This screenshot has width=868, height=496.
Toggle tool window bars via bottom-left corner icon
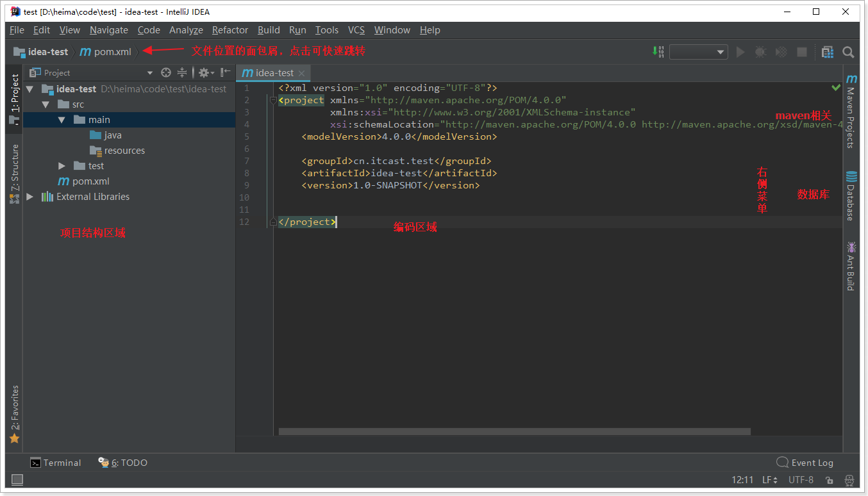click(17, 479)
